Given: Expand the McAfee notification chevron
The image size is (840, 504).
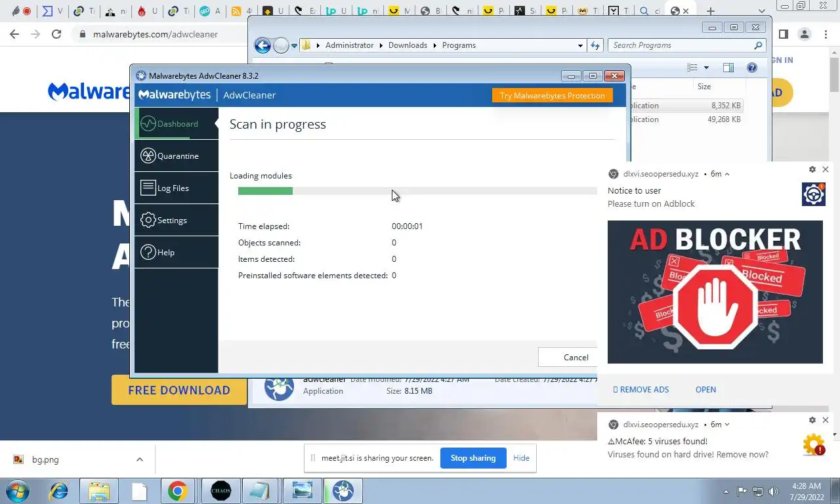Looking at the screenshot, I should [x=727, y=425].
